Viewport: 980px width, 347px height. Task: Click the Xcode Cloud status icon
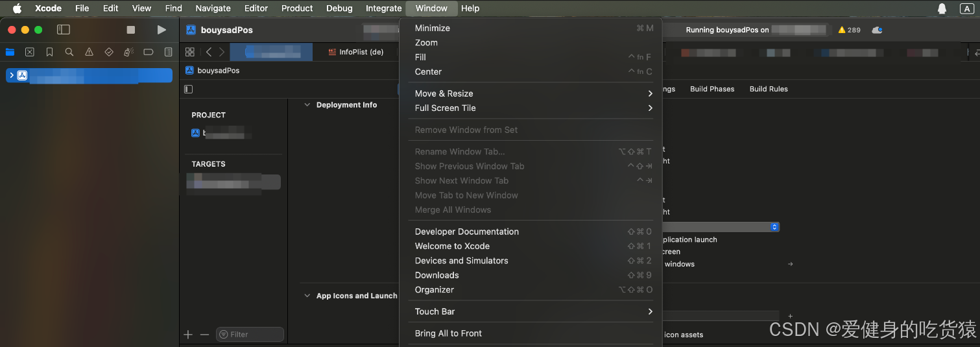(x=877, y=30)
